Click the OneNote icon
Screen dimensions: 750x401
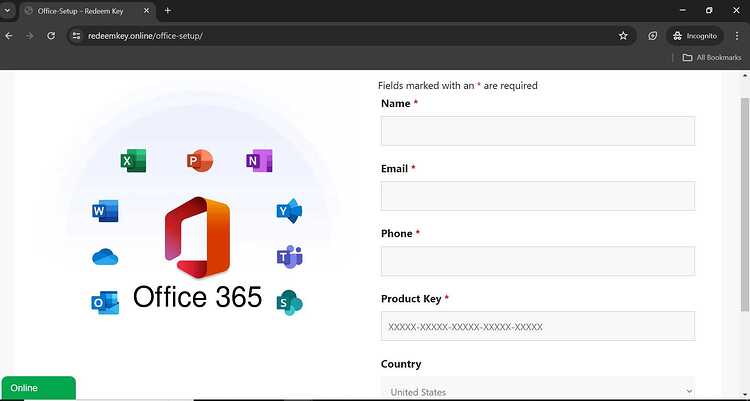coord(259,161)
